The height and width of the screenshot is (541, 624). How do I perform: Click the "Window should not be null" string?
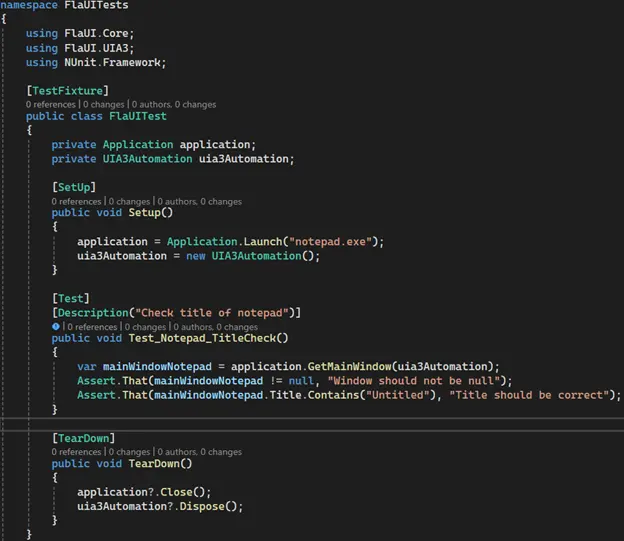coord(413,381)
